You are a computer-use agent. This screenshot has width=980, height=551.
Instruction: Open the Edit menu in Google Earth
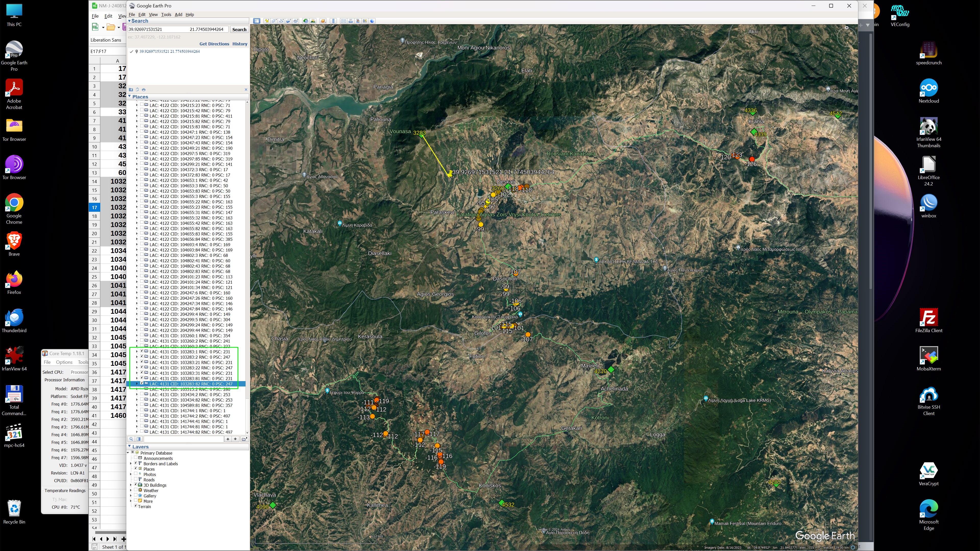(142, 15)
